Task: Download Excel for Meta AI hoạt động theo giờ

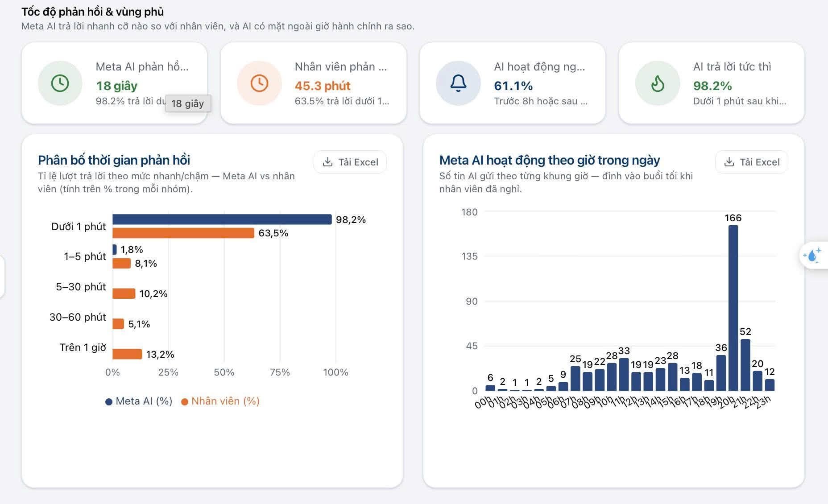Action: (752, 162)
